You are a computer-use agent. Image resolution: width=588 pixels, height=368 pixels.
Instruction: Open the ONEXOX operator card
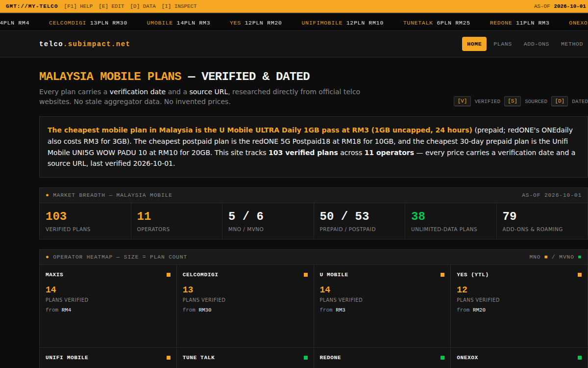pos(519,358)
